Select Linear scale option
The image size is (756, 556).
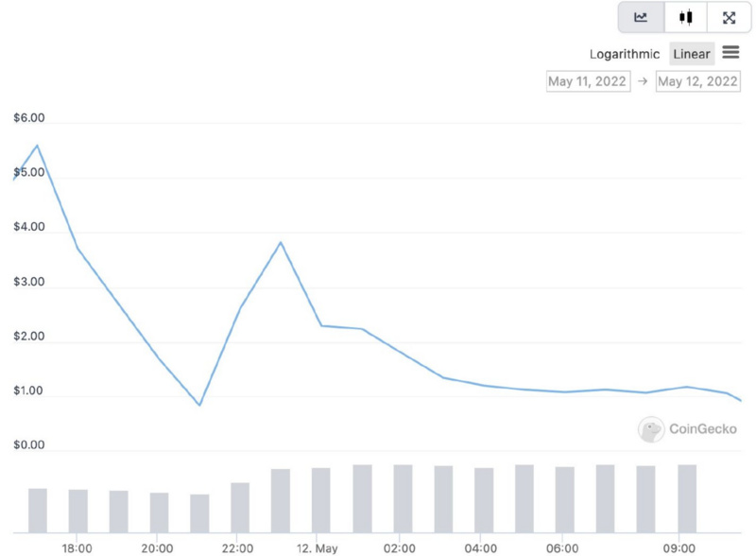click(692, 54)
